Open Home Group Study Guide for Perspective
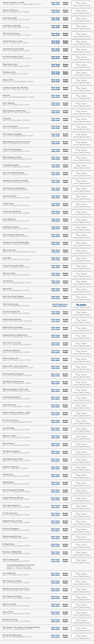 click(x=55, y=120)
